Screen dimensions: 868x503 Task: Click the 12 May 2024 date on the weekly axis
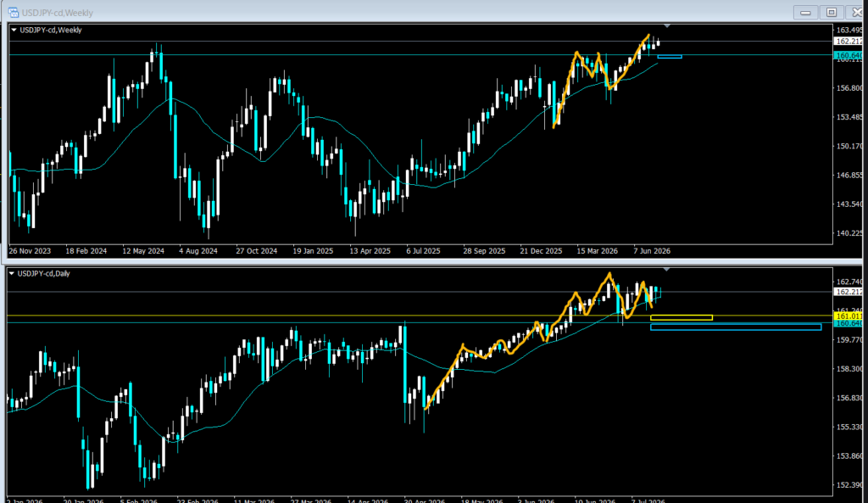(x=143, y=251)
